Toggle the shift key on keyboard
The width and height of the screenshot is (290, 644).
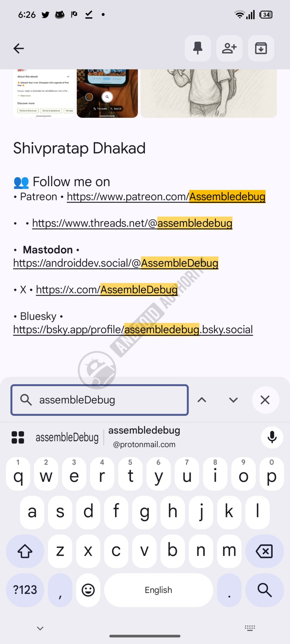click(x=25, y=551)
